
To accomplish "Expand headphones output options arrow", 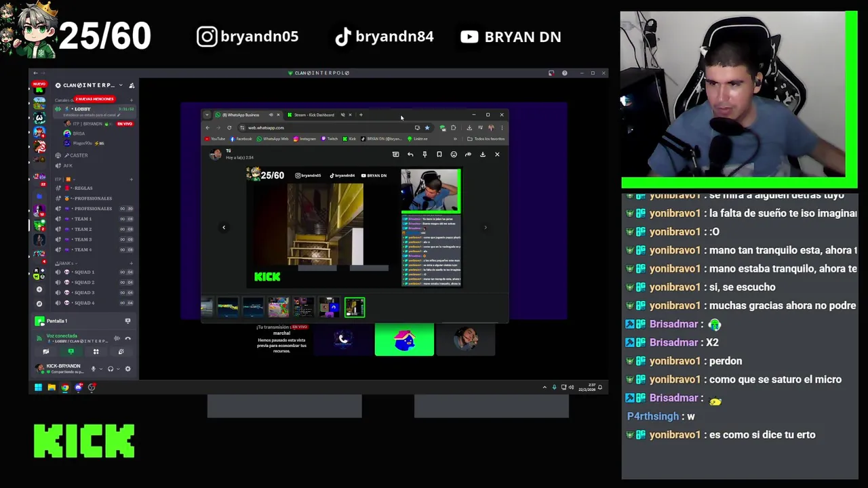I will click(x=117, y=369).
